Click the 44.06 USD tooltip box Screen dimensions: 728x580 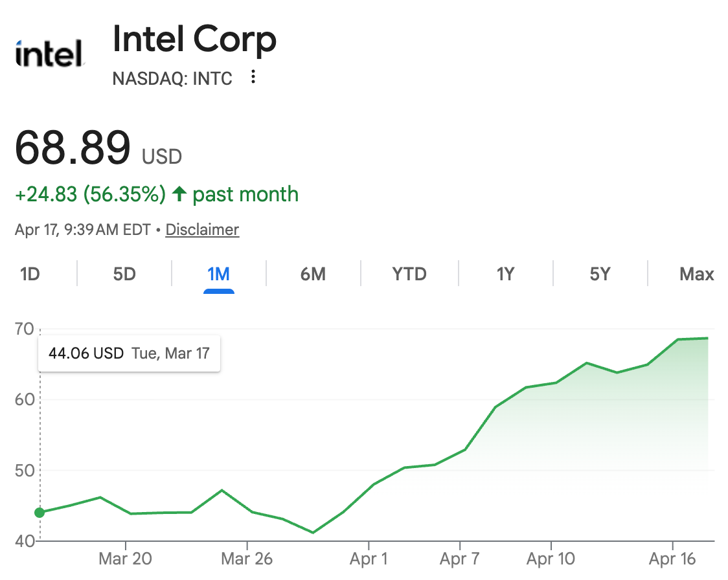[129, 353]
